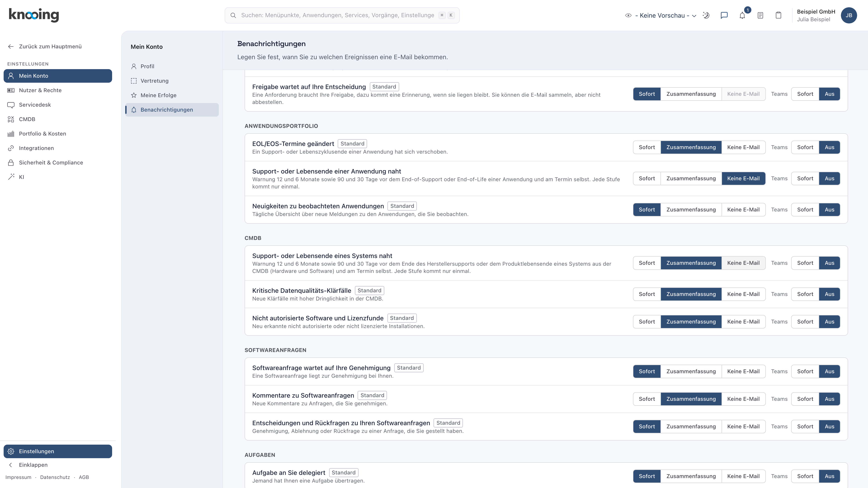
Task: Open the Impressum link
Action: pos(18,477)
